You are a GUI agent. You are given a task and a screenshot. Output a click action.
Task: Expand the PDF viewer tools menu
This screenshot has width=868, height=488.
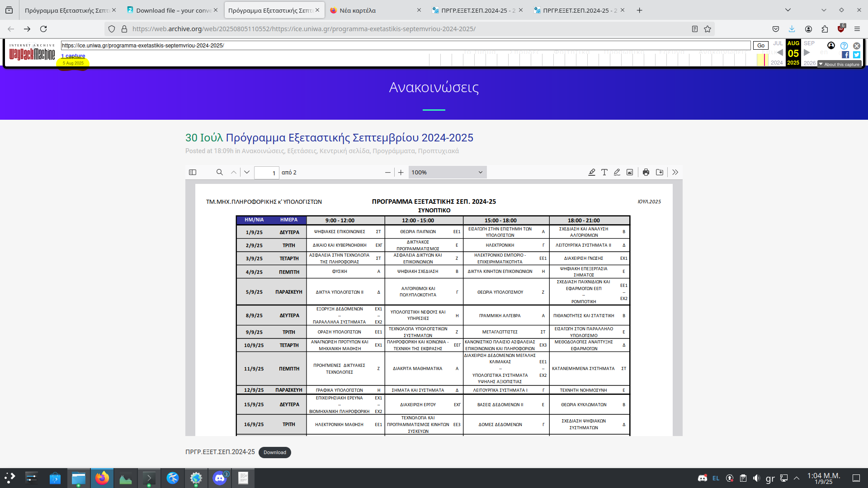[x=675, y=172]
